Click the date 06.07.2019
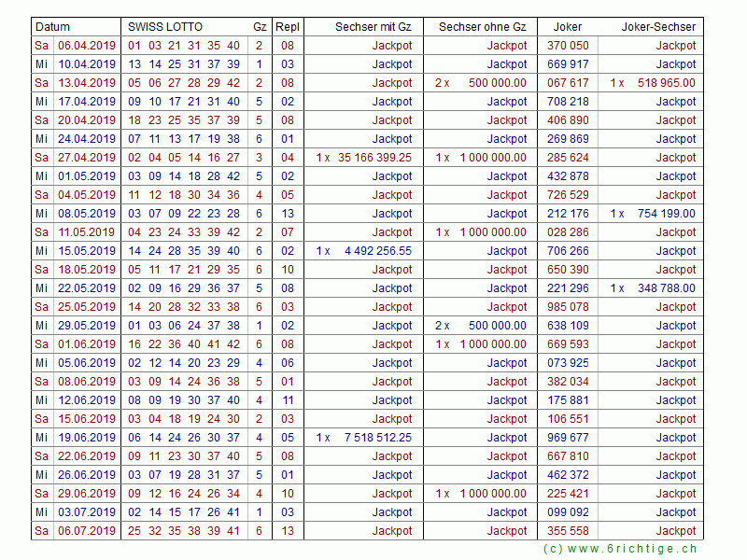The height and width of the screenshot is (560, 747). coord(87,531)
